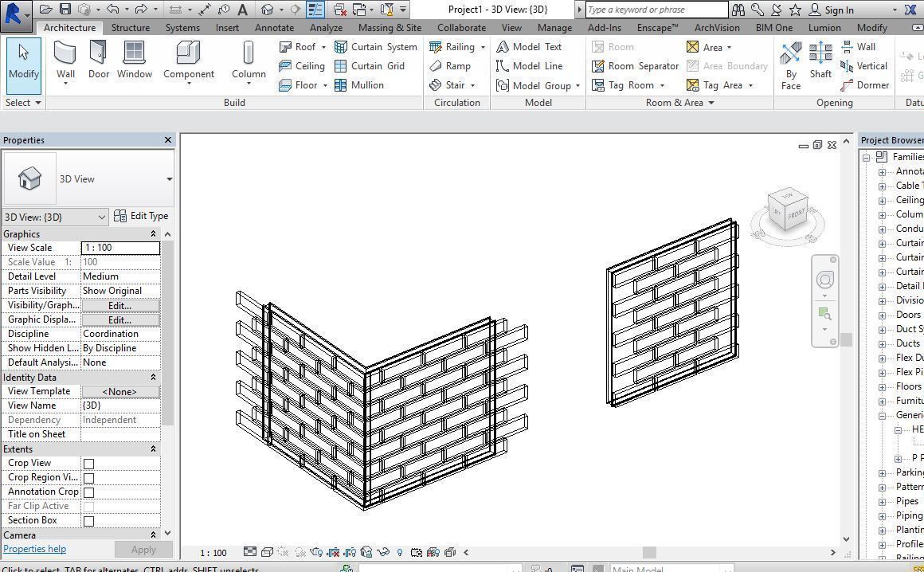Click inside the keyword search field
924x572 pixels.
653,10
